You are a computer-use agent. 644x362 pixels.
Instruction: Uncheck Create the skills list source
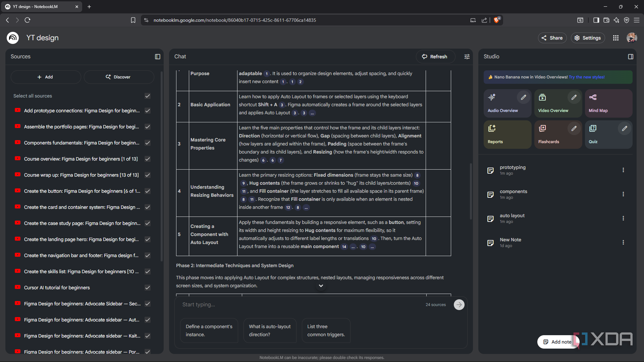[x=148, y=271]
